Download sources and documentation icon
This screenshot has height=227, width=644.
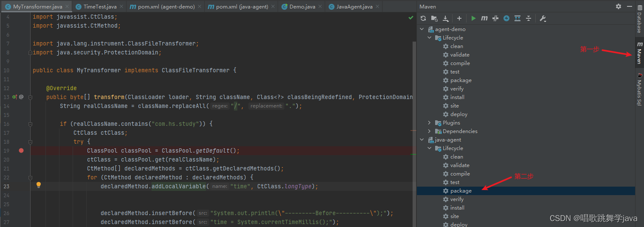446,18
